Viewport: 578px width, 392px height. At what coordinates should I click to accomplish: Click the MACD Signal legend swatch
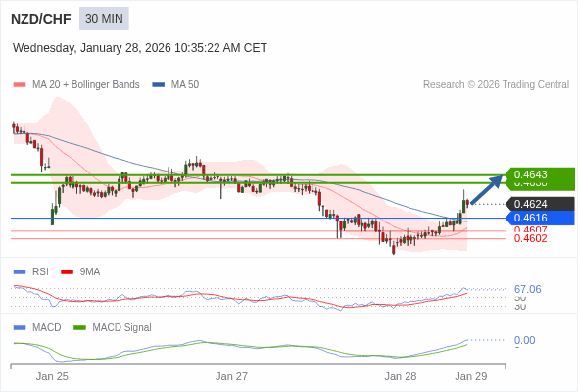pyautogui.click(x=79, y=328)
